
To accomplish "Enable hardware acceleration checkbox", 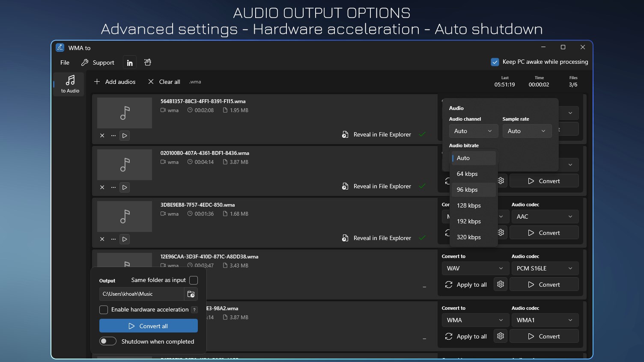I will 104,310.
